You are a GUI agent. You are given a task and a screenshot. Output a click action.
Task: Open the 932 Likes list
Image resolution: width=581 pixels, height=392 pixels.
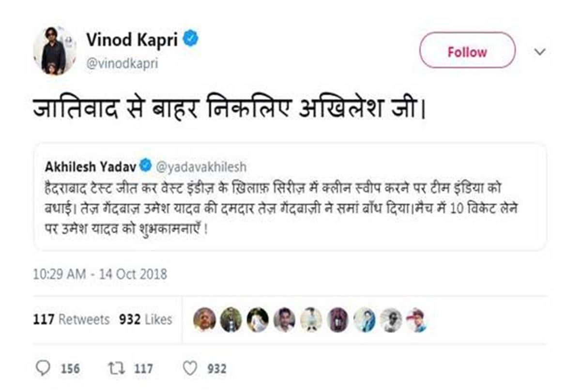click(x=144, y=319)
